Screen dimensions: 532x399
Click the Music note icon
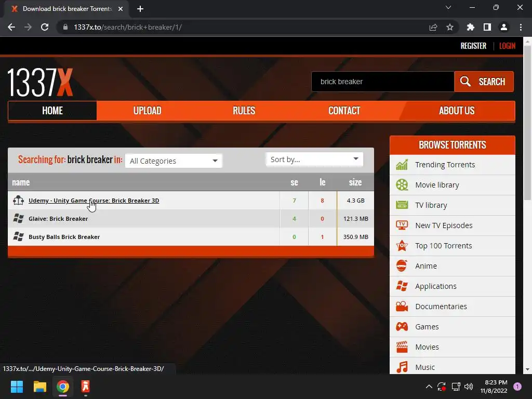[x=402, y=367]
